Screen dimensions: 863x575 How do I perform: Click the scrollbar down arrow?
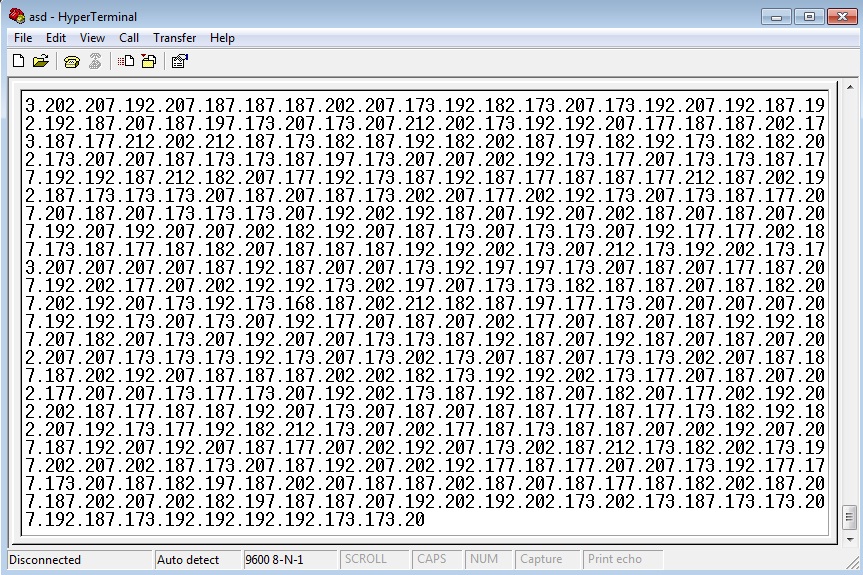click(850, 540)
